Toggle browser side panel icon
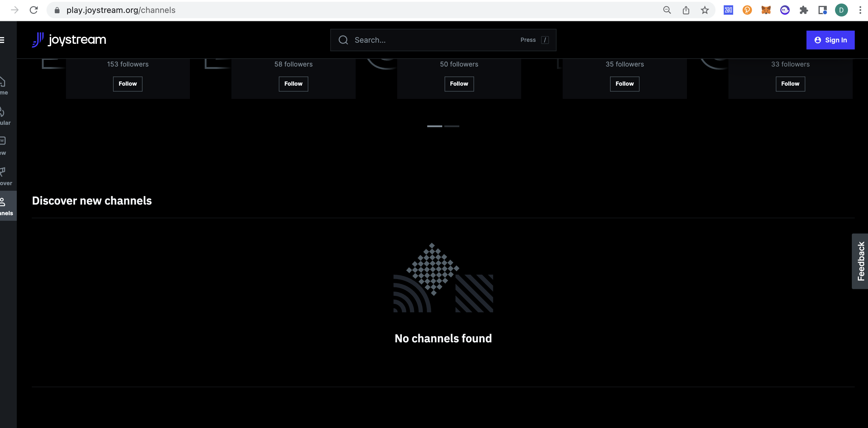Viewport: 868px width, 428px height. [823, 10]
